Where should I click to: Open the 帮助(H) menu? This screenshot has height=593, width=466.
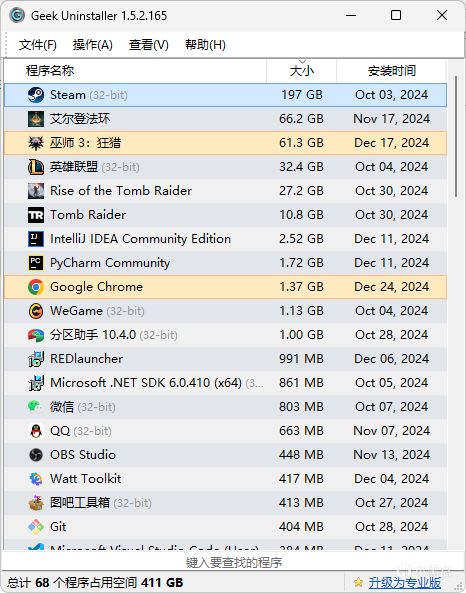(205, 45)
